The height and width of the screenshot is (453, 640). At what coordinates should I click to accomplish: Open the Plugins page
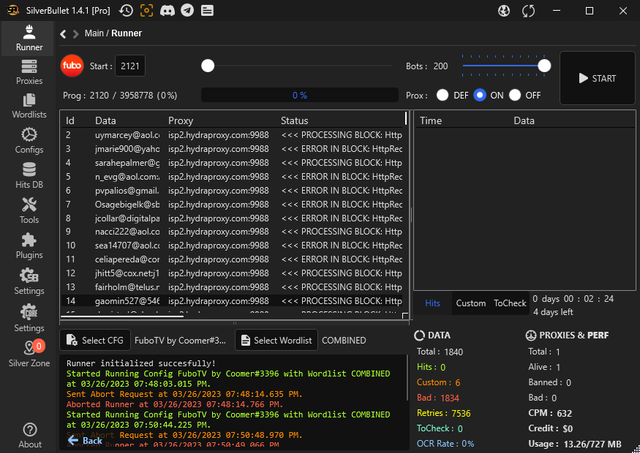(x=30, y=246)
